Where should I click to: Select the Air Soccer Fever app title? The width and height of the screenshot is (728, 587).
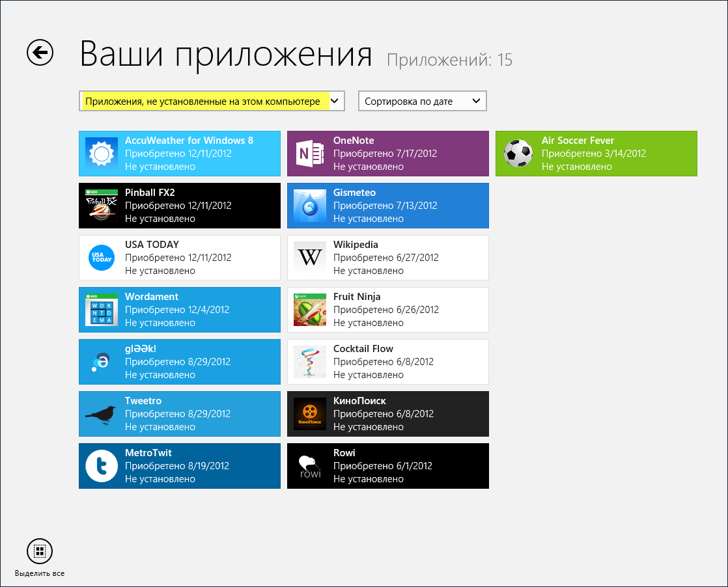[578, 141]
